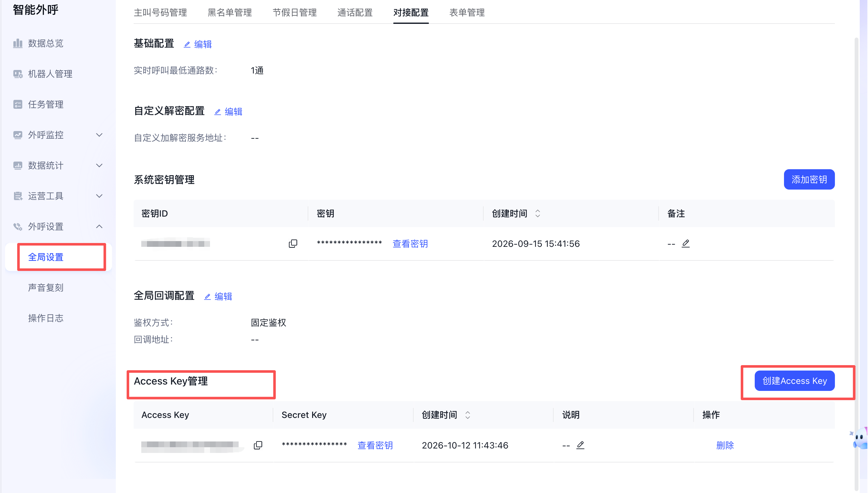This screenshot has width=868, height=493.
Task: Click the 2026-09-15 15:41:56 creation time
Action: pos(536,243)
